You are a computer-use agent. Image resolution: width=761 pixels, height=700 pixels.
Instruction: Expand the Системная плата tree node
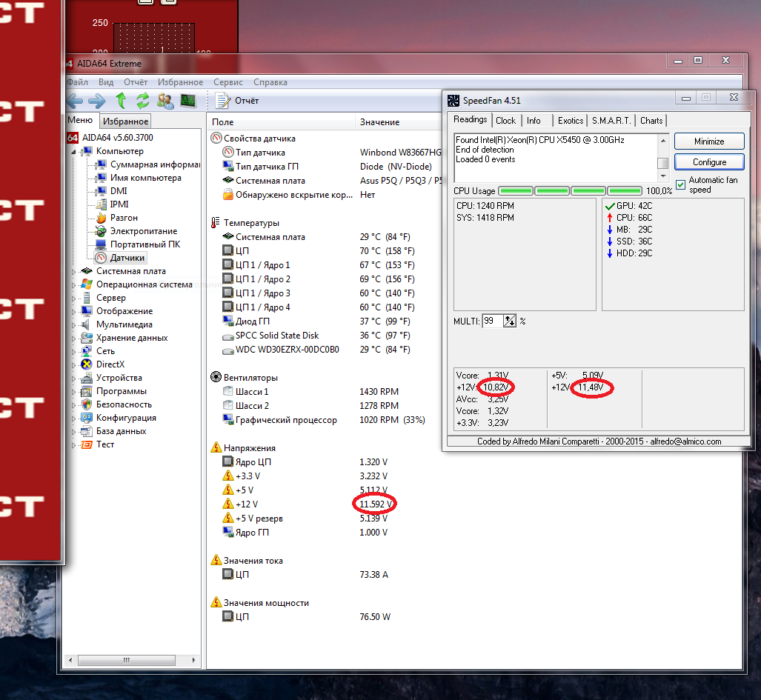pyautogui.click(x=74, y=272)
